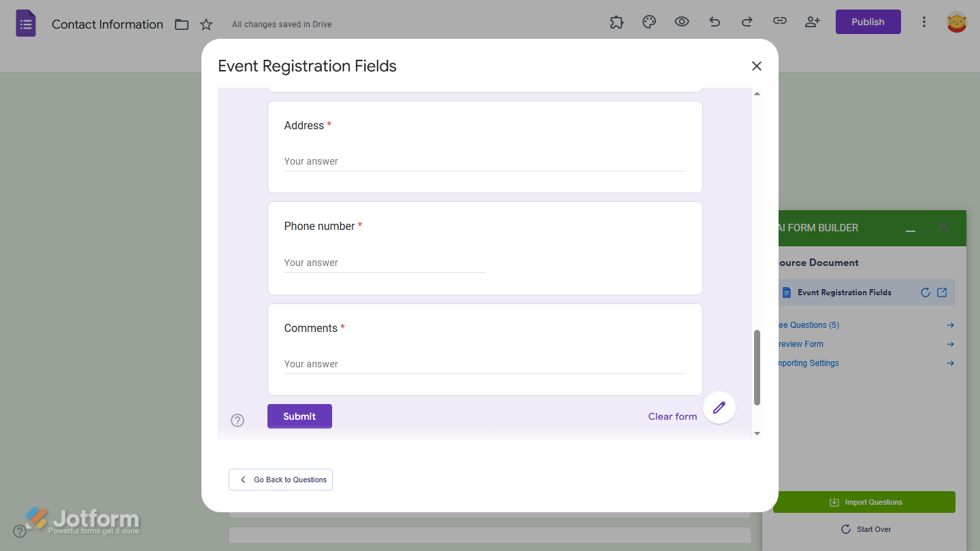980x551 pixels.
Task: Open the Customize theme palette icon
Action: point(649,22)
